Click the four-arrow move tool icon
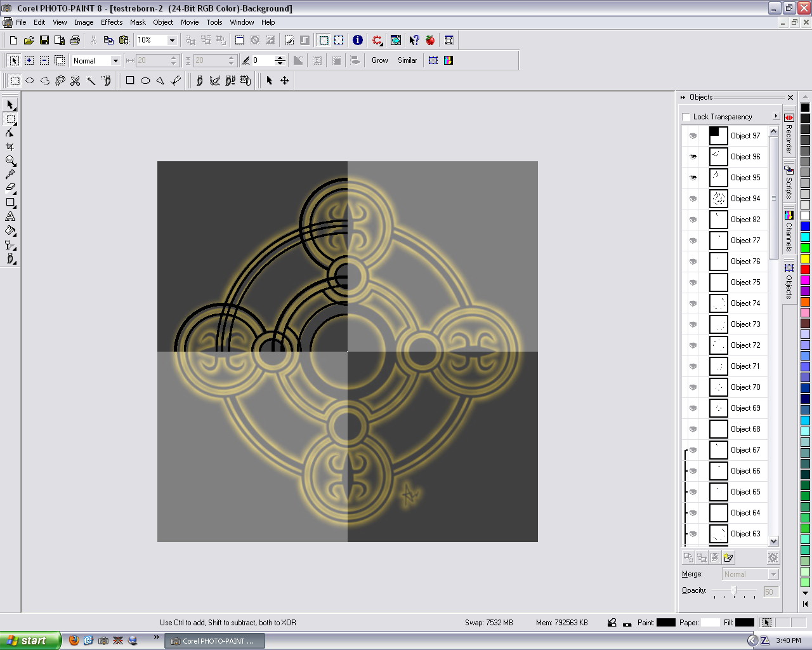Image resolution: width=812 pixels, height=650 pixels. pos(284,81)
